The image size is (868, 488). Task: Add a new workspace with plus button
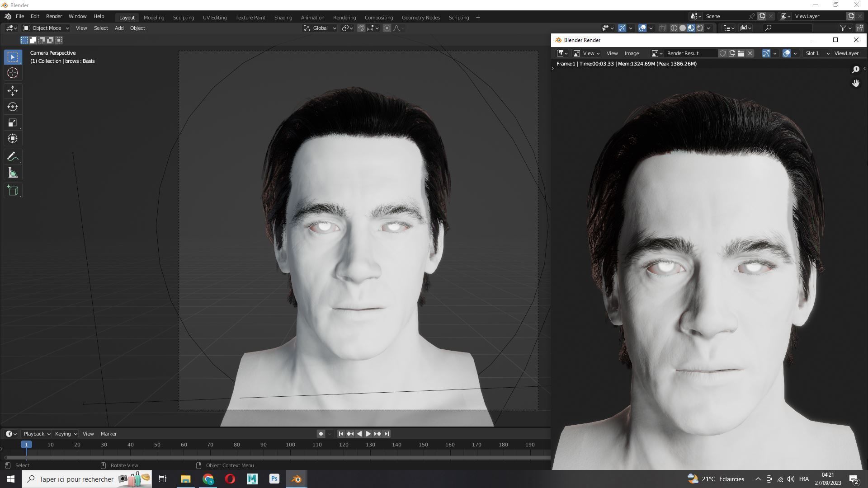[478, 18]
